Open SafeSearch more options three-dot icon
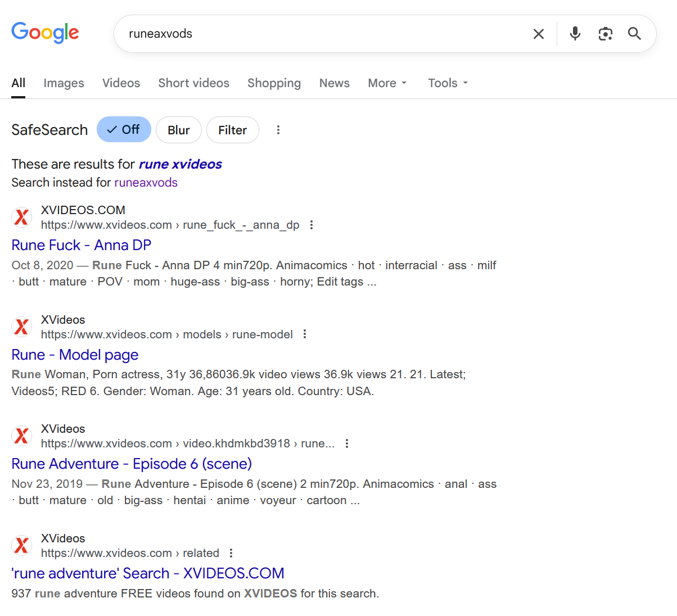The image size is (677, 616). tap(278, 130)
